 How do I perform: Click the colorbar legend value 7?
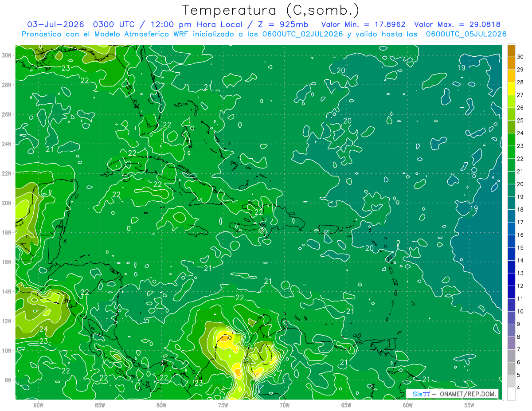(x=519, y=350)
